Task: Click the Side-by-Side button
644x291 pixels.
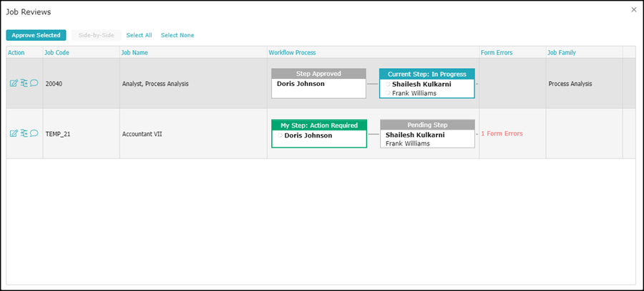Action: click(x=96, y=35)
